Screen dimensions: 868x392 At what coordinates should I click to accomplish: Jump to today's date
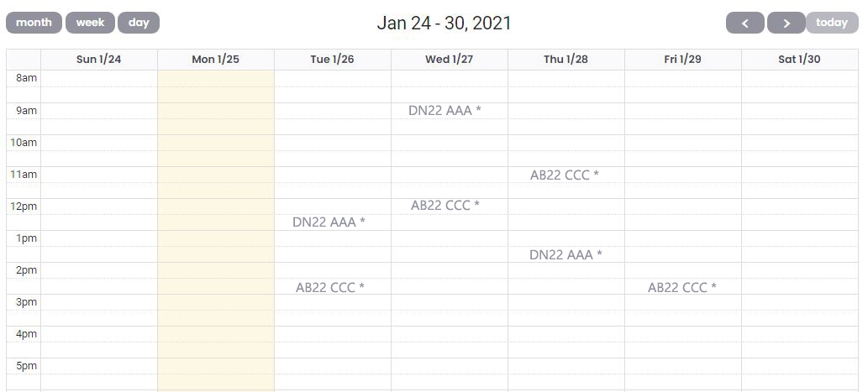coord(832,23)
